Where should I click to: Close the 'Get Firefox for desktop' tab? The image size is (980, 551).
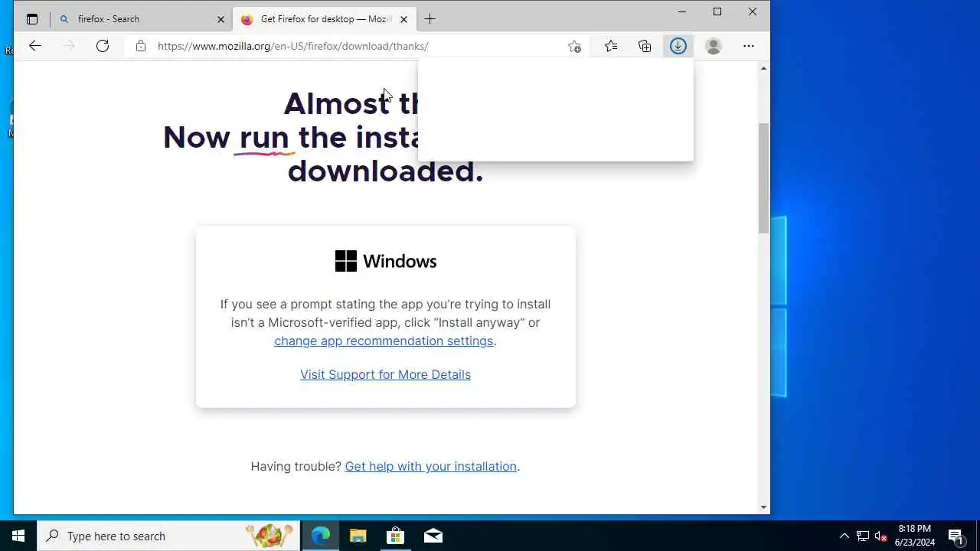[403, 19]
